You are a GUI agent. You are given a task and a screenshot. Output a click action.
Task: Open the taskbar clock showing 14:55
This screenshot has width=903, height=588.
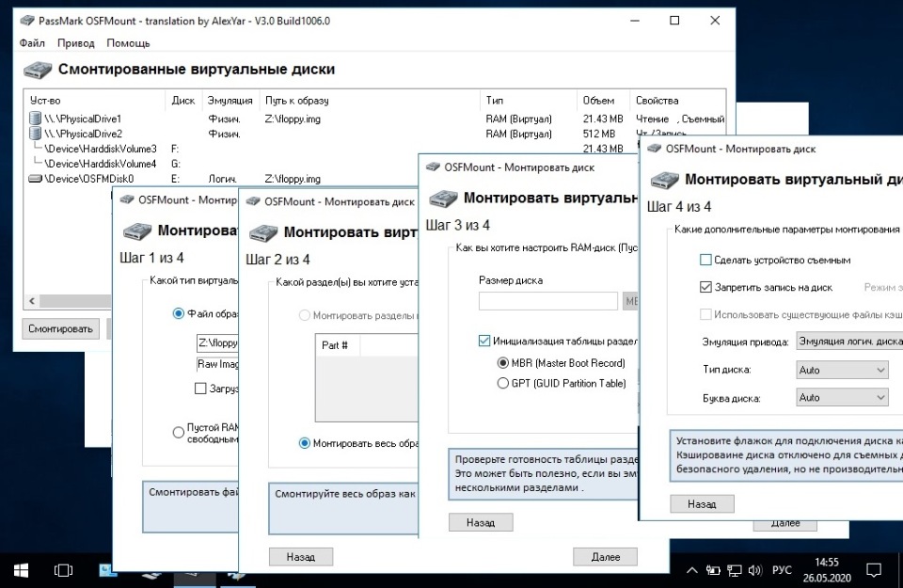(827, 570)
